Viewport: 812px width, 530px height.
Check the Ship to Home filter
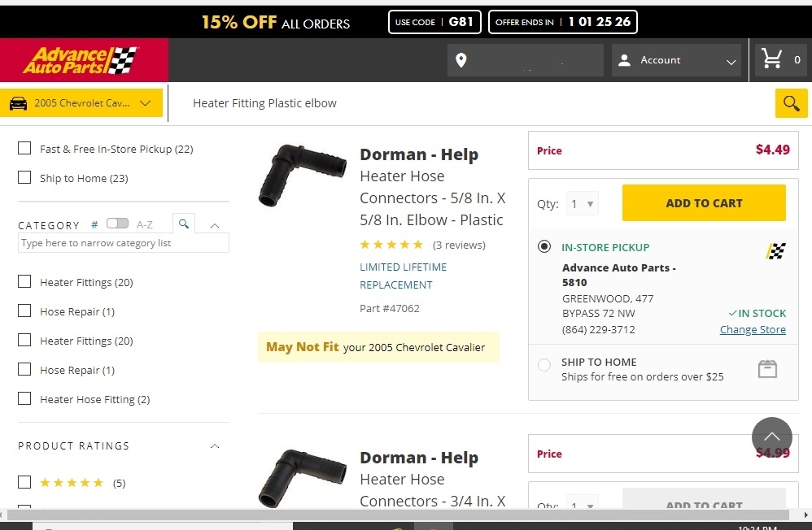click(x=24, y=178)
